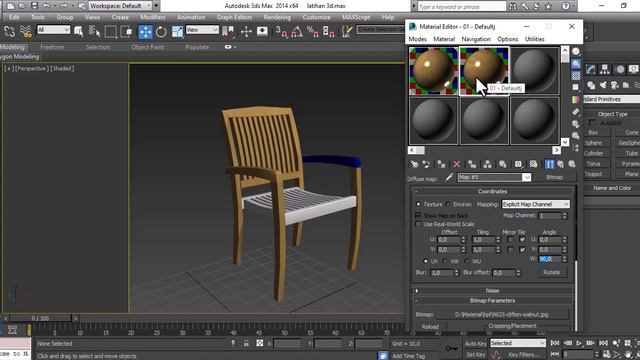Collapse the Bitmap Parameters rollout
Viewport: 640px width, 360px height.
[492, 300]
